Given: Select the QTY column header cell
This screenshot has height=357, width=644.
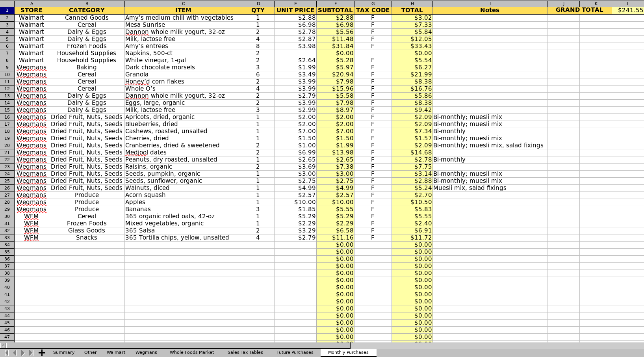Looking at the screenshot, I should click(258, 10).
